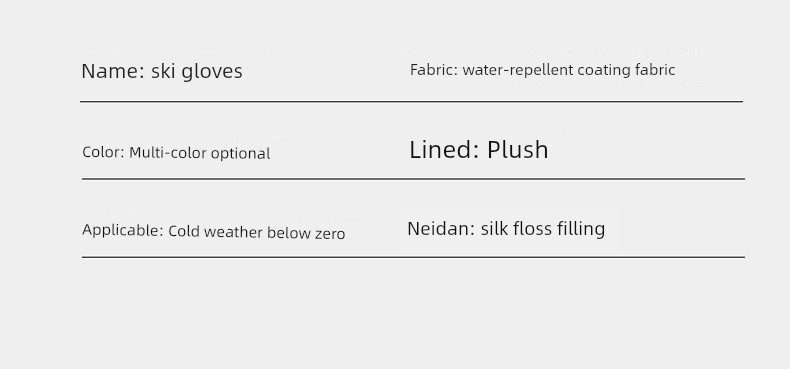Select the word 'Name:' label
The height and width of the screenshot is (369, 790).
(113, 71)
